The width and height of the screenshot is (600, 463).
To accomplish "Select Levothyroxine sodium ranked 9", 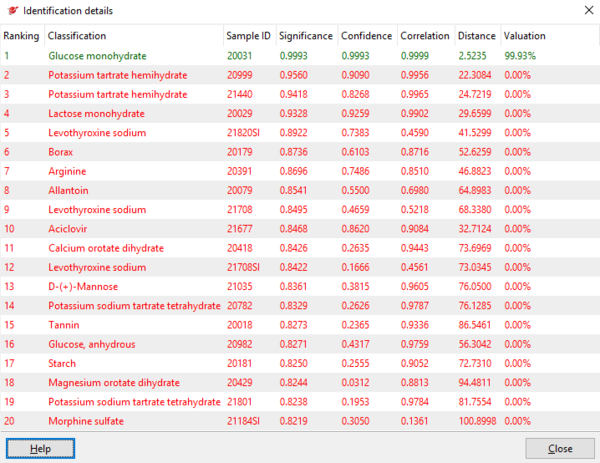I will (x=300, y=210).
